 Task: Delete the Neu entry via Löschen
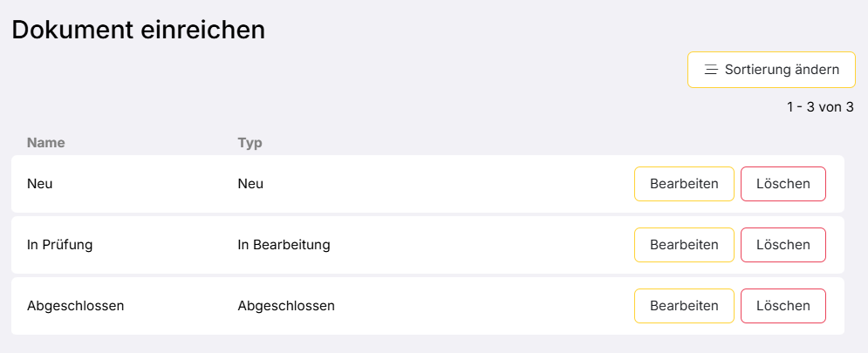783,184
